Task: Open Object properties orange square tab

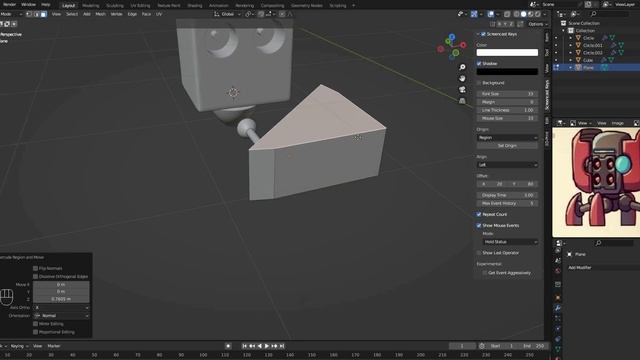Action: (x=558, y=298)
